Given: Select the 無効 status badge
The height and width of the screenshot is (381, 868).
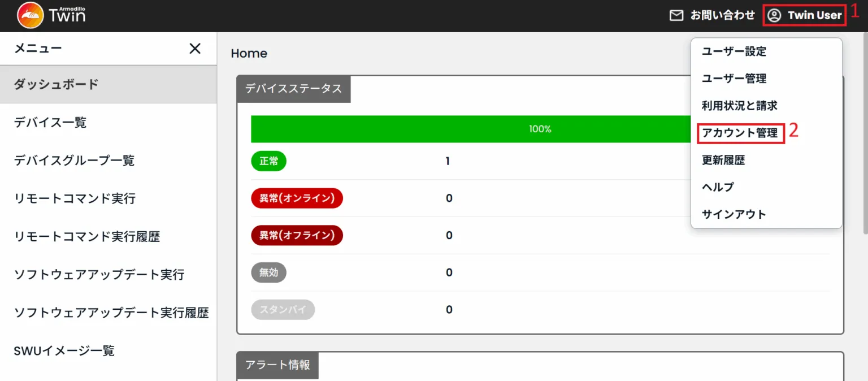Looking at the screenshot, I should 268,272.
